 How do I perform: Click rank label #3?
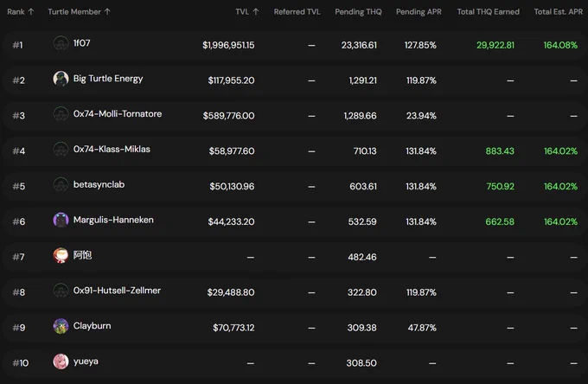(x=19, y=116)
